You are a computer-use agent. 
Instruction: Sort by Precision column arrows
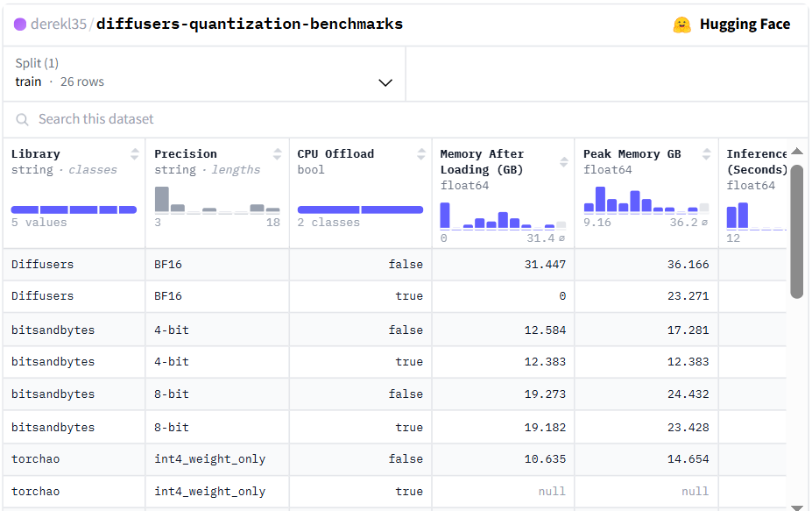pyautogui.click(x=278, y=154)
